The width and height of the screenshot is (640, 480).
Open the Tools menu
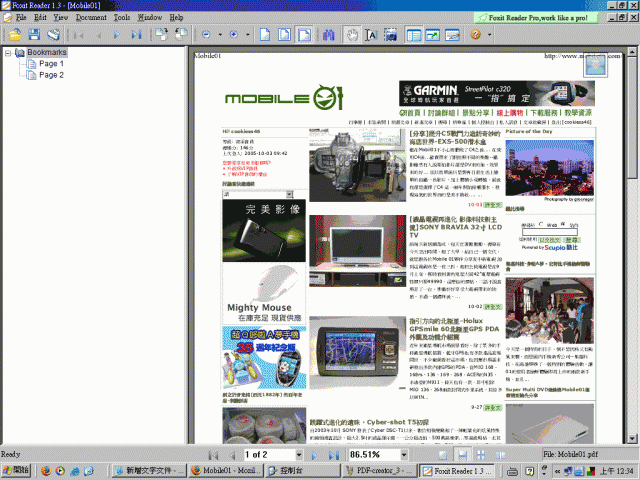(122, 18)
